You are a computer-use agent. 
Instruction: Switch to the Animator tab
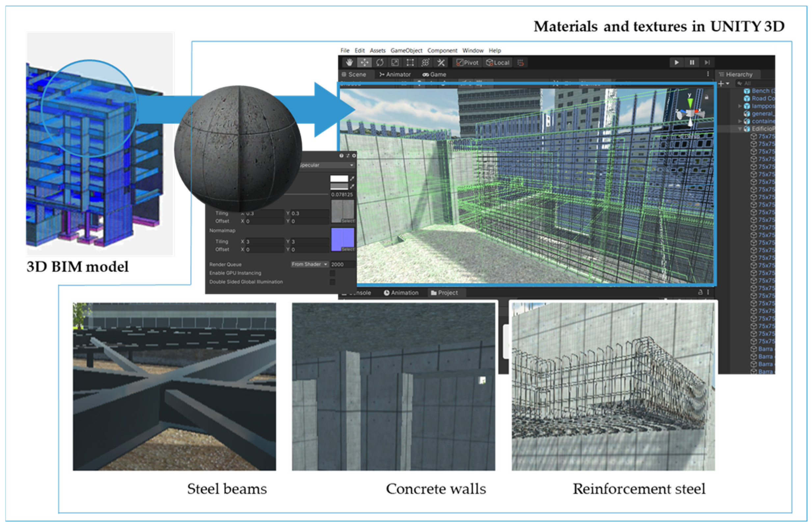[395, 74]
